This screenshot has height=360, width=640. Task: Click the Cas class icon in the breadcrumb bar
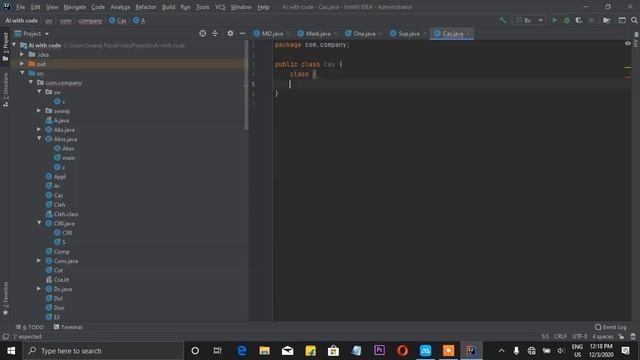pyautogui.click(x=112, y=20)
